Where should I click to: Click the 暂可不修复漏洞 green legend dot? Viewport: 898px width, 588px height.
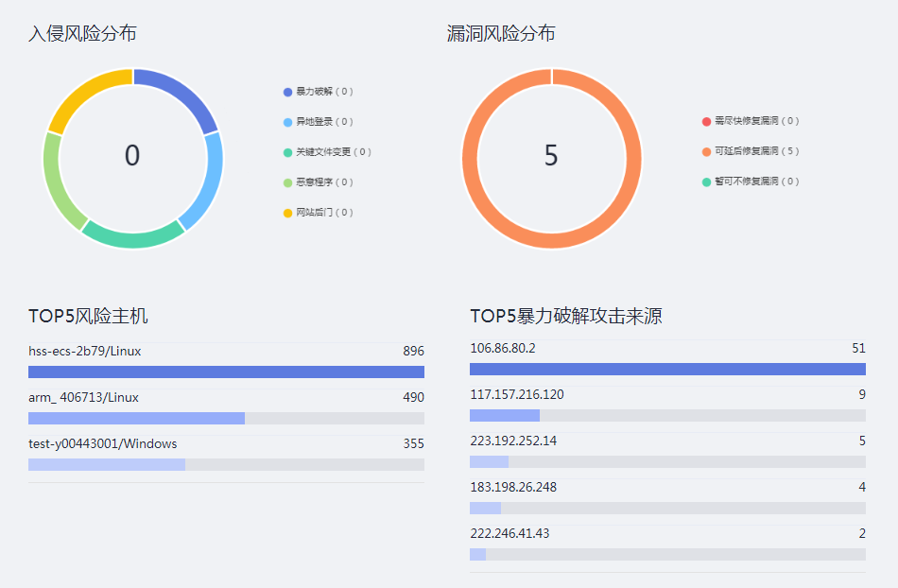point(706,182)
